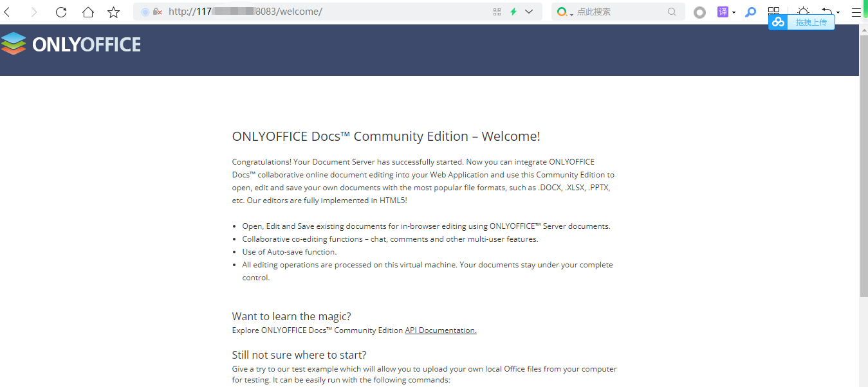
Task: Expand the address bar dropdown chevron
Action: 529,12
